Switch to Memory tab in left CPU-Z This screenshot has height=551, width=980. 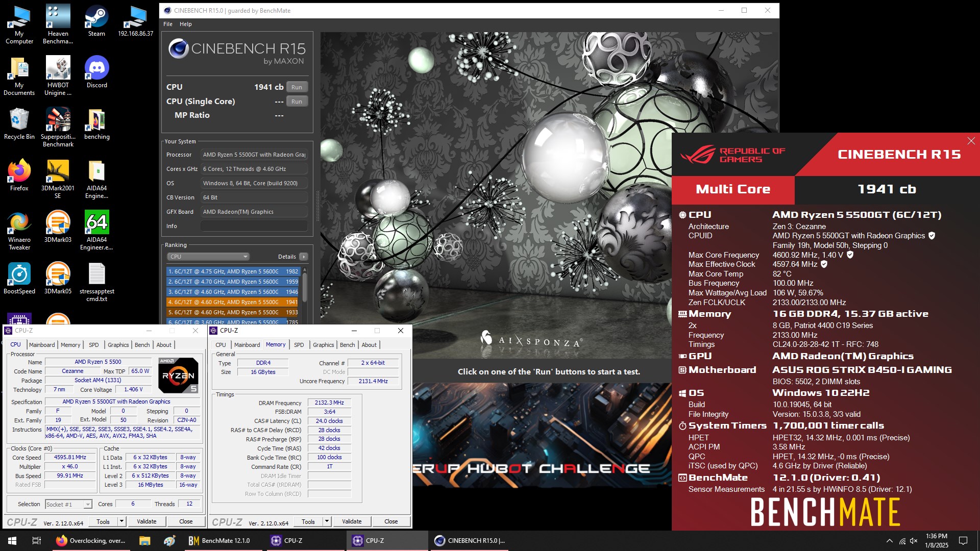[x=70, y=345]
